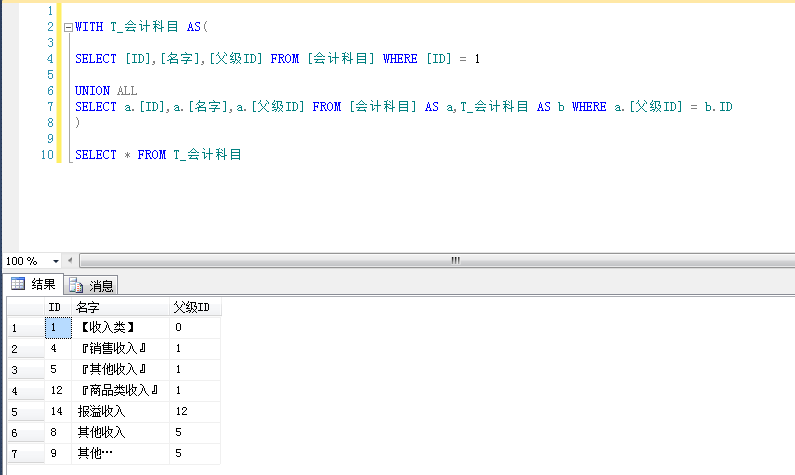795x475 pixels.
Task: Click the closing parenthesis on line 8
Action: tap(78, 122)
